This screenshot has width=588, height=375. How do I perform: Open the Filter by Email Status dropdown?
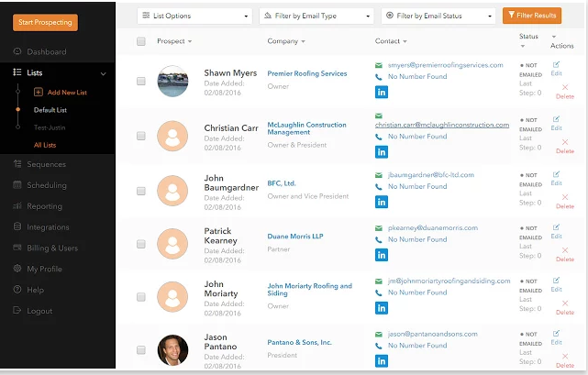point(438,16)
